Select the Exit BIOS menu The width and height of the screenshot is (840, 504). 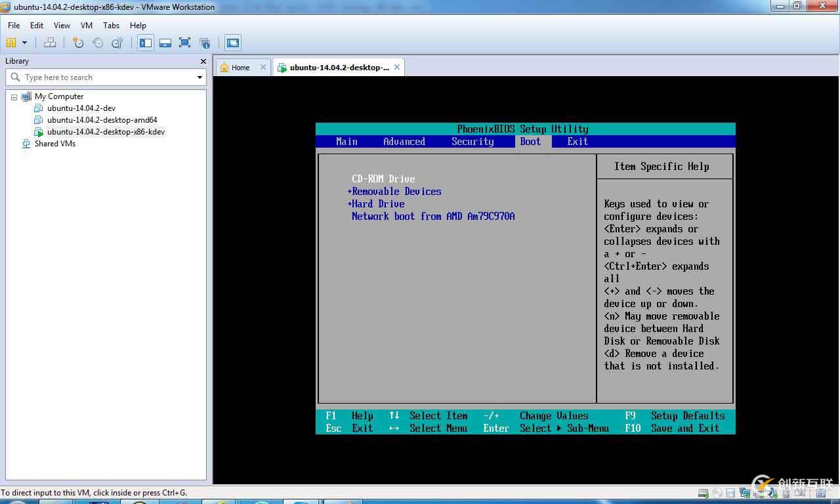577,142
